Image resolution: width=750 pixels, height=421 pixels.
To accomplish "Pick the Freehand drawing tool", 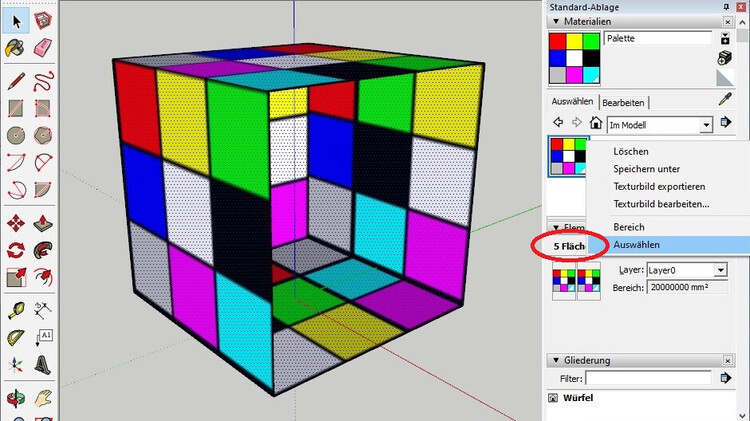I will pos(43,81).
